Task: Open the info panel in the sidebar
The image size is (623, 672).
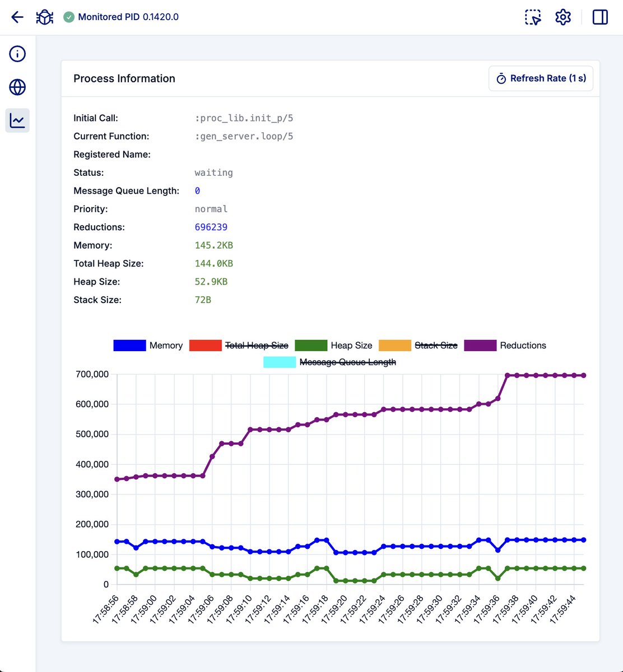Action: pos(17,54)
